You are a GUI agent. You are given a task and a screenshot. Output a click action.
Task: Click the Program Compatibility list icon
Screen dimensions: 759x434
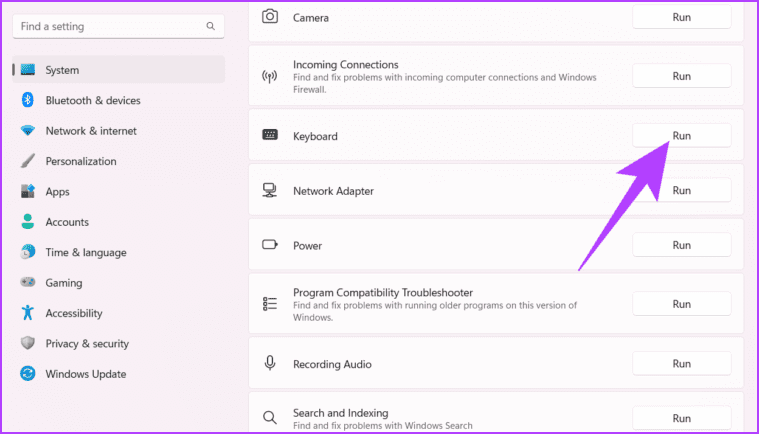(270, 304)
